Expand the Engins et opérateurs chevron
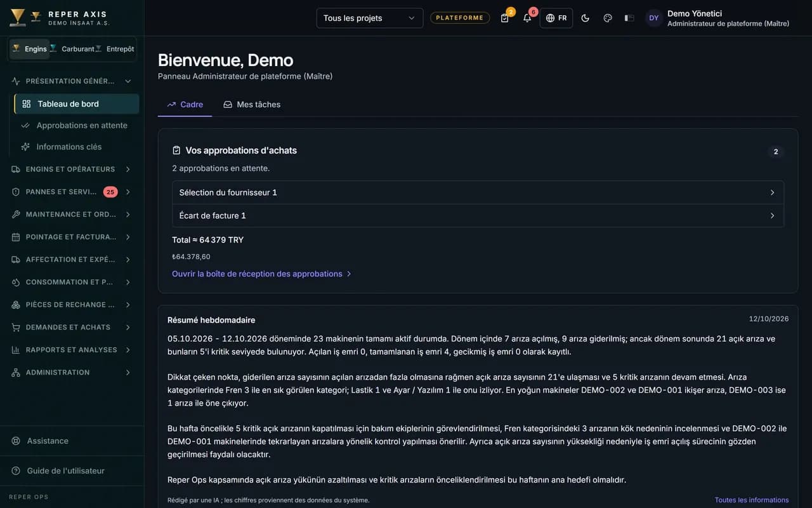The width and height of the screenshot is (812, 508). (128, 170)
